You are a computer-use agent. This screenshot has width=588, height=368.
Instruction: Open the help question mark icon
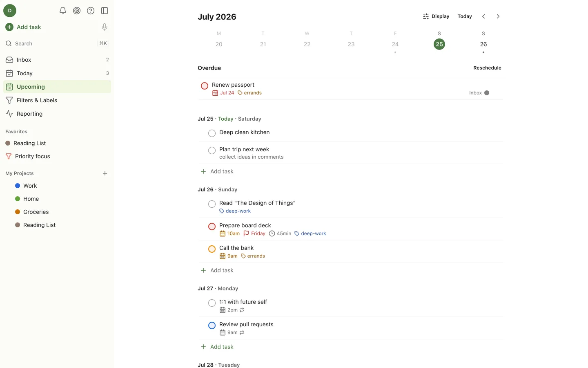point(91,11)
